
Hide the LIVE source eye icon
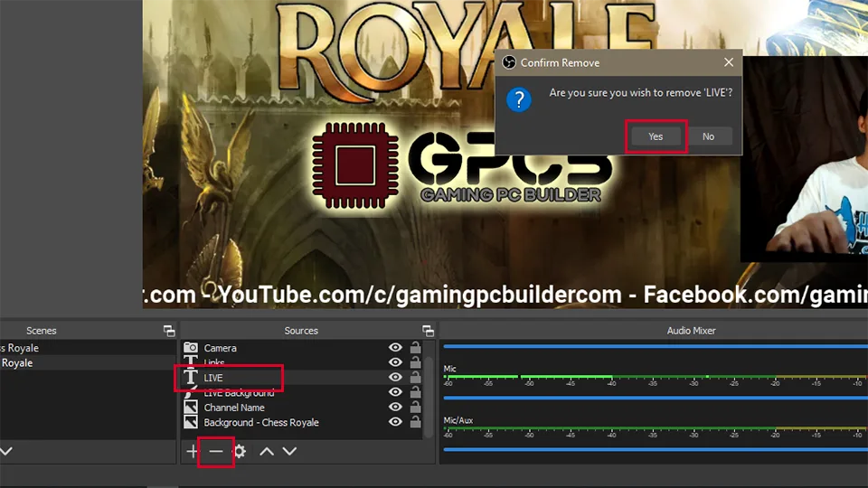tap(395, 378)
